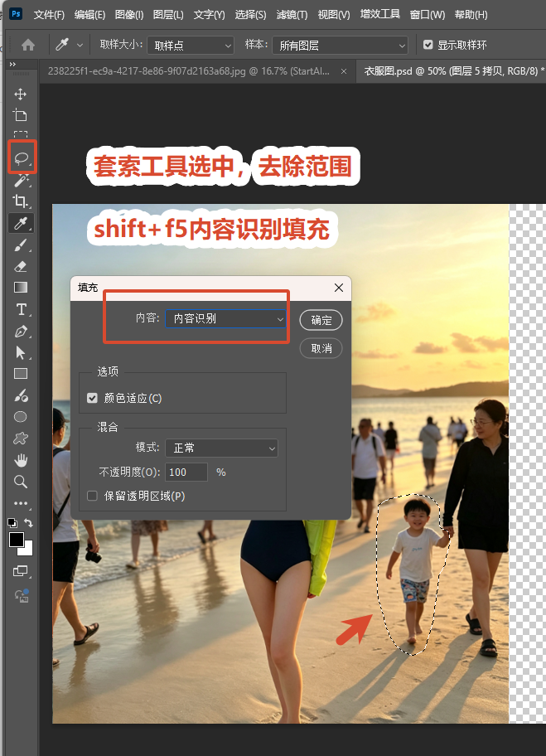Expand the 取样大小 dropdown
Viewport: 546px width, 756px height.
191,46
